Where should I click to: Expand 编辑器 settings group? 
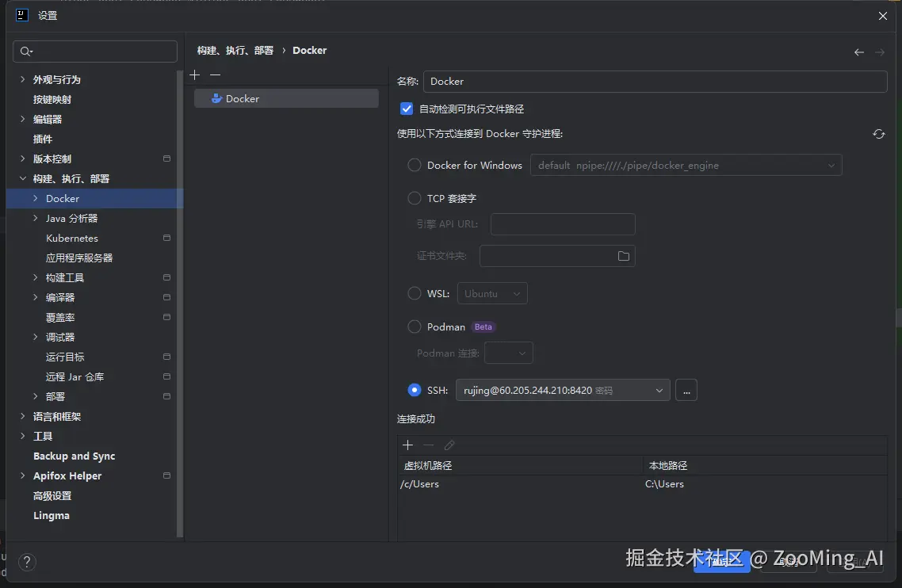(x=22, y=119)
